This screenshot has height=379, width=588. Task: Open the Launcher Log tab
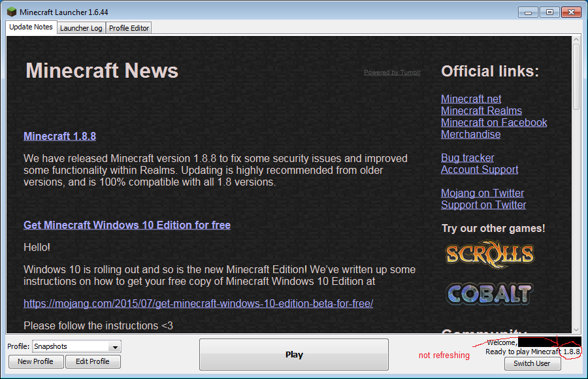(x=81, y=28)
